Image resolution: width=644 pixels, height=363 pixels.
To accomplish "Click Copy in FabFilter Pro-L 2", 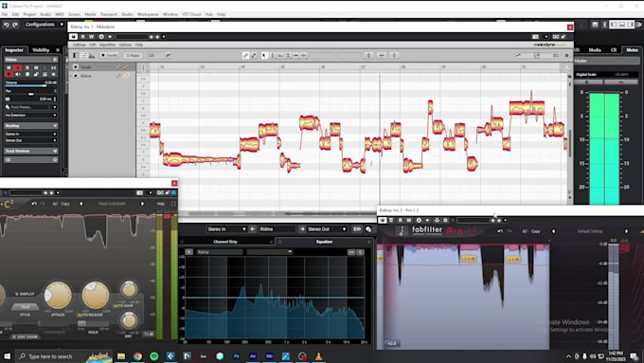I will [x=536, y=231].
